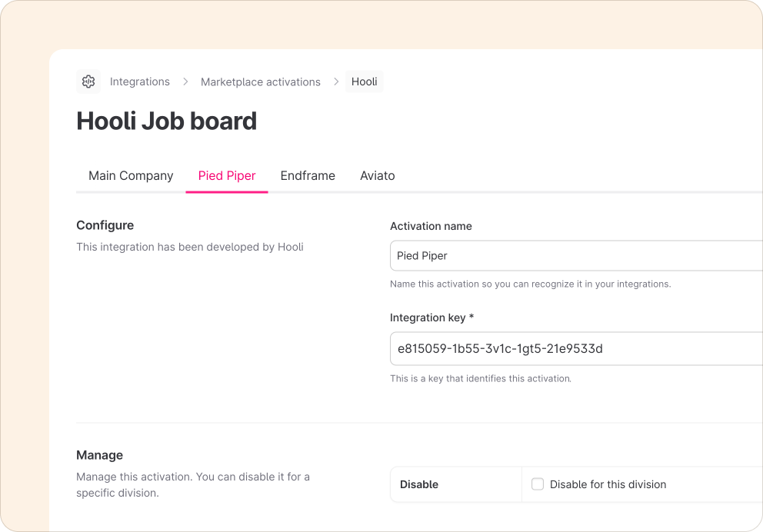Select the Pied Piper tab

click(227, 175)
